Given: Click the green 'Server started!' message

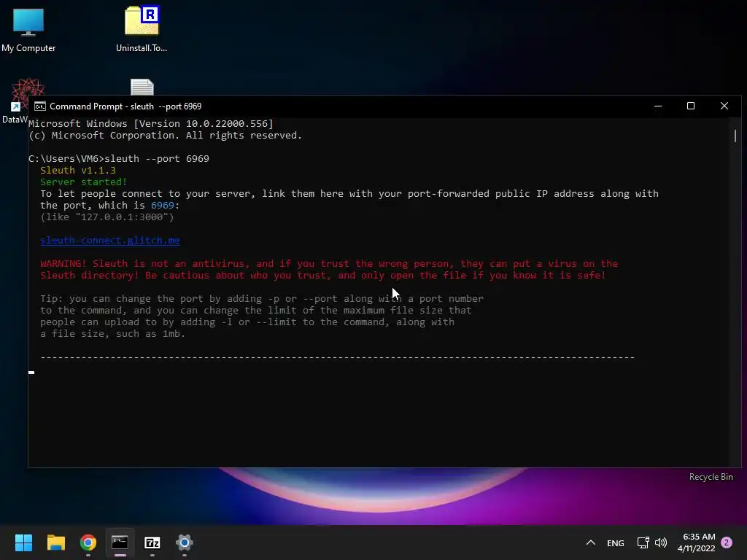Looking at the screenshot, I should (83, 182).
